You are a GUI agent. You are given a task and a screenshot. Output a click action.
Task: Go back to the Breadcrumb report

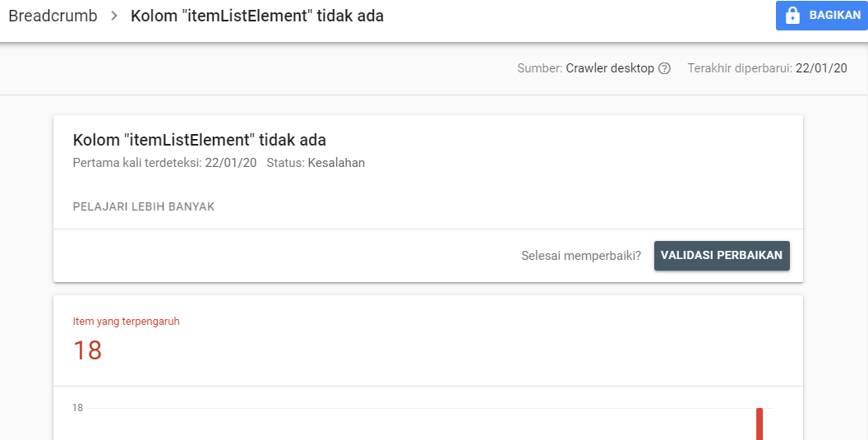53,16
